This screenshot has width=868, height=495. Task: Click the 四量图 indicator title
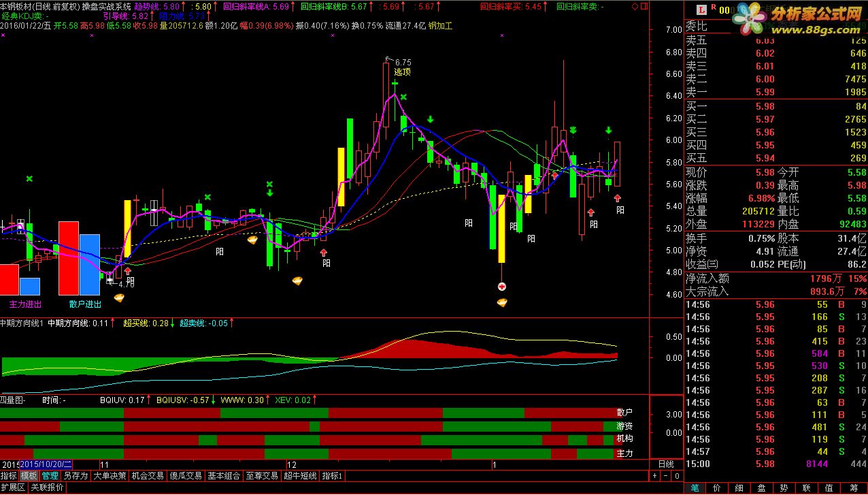[12, 400]
